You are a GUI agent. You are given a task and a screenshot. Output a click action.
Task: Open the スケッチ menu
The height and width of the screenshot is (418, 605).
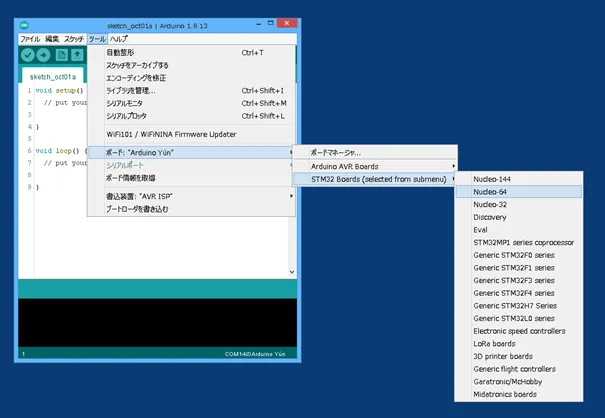click(x=74, y=38)
